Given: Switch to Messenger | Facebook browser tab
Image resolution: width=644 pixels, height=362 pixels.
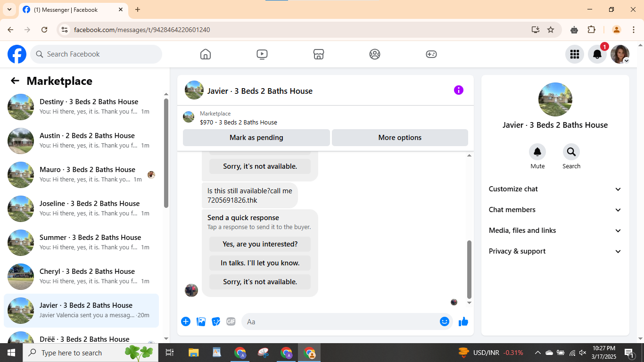Looking at the screenshot, I should click(x=74, y=9).
